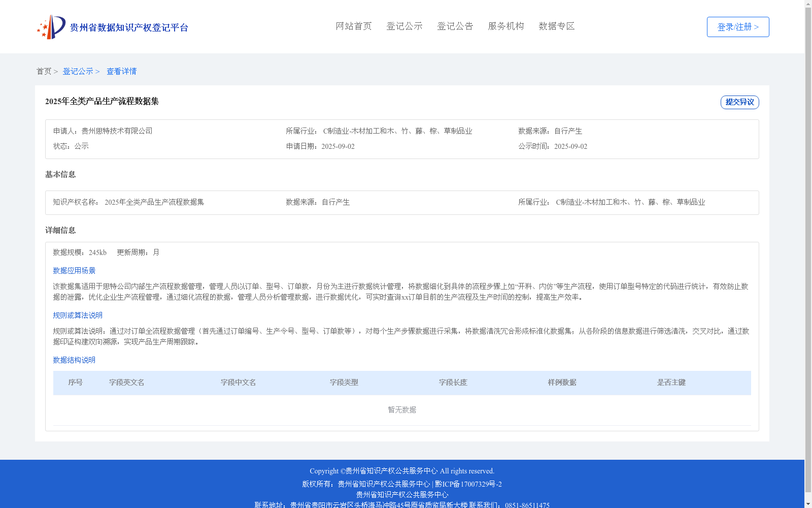This screenshot has width=812, height=508.
Task: Go to 登记公示 in the top navigation
Action: coord(404,26)
